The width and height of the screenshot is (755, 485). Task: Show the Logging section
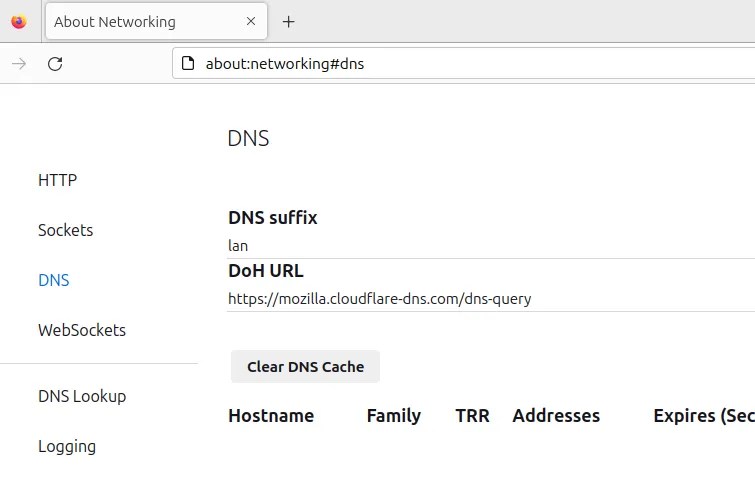coord(67,446)
